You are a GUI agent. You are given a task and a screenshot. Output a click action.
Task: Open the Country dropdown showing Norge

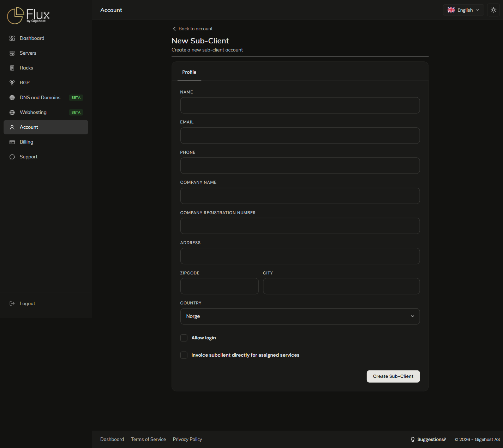pyautogui.click(x=300, y=316)
